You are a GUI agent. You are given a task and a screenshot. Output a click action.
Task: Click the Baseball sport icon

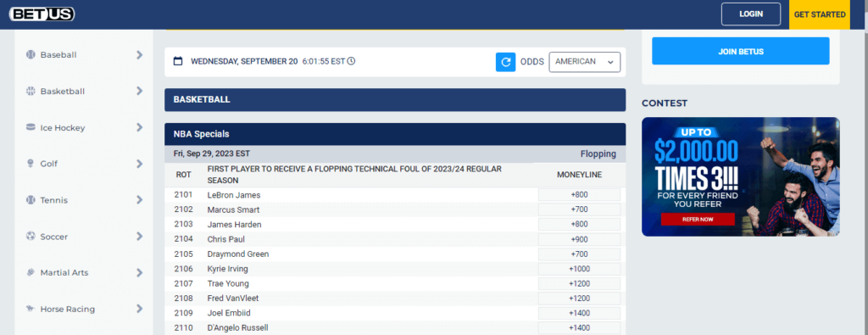(x=31, y=55)
